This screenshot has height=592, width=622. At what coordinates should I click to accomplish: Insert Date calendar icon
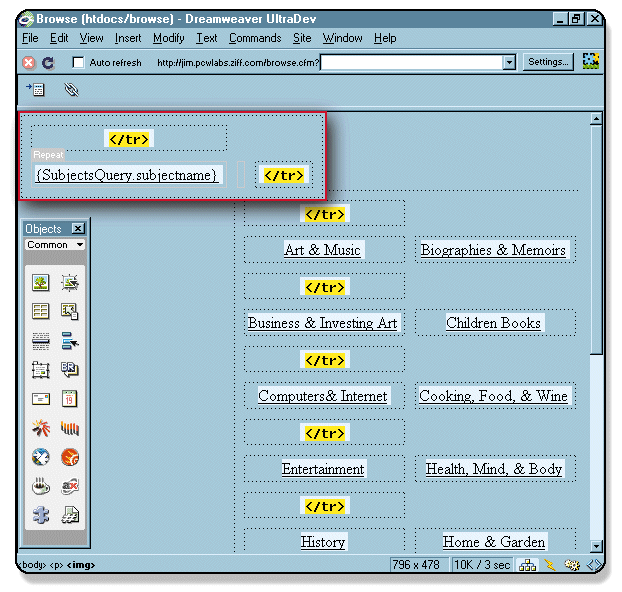[70, 399]
